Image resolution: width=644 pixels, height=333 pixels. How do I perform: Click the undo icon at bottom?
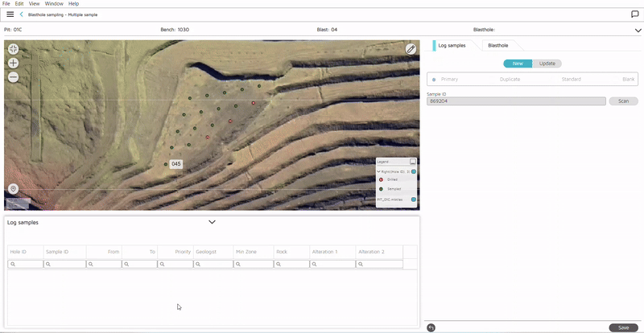[x=431, y=327]
